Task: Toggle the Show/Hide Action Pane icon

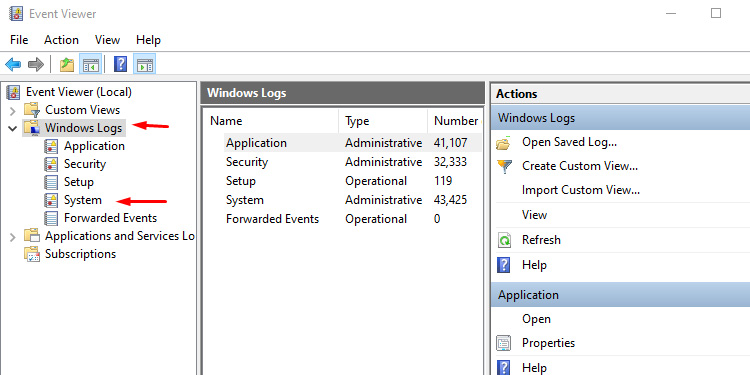Action: tap(144, 65)
